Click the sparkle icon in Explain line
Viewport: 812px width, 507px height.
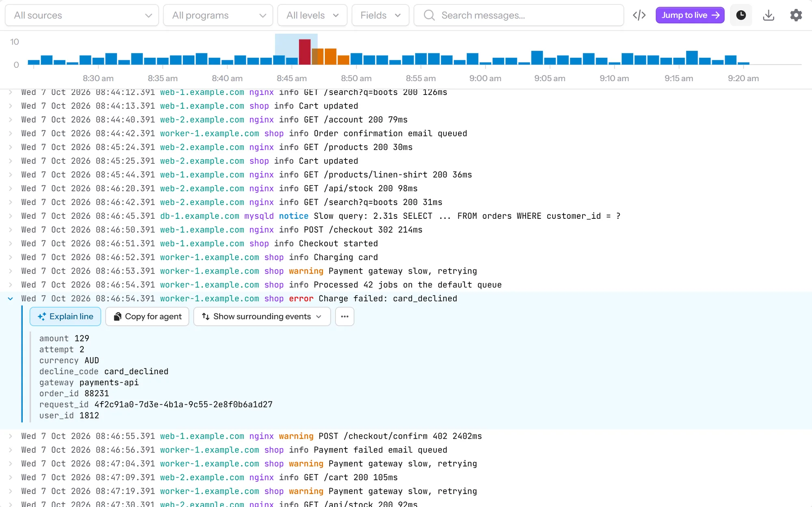[41, 317]
